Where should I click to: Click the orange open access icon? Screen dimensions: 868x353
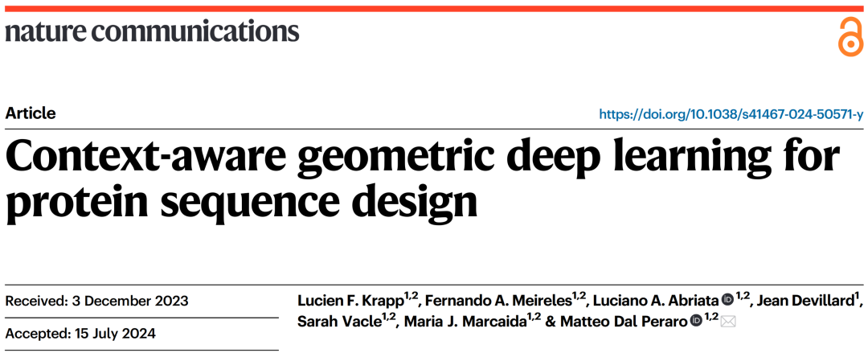pos(850,36)
